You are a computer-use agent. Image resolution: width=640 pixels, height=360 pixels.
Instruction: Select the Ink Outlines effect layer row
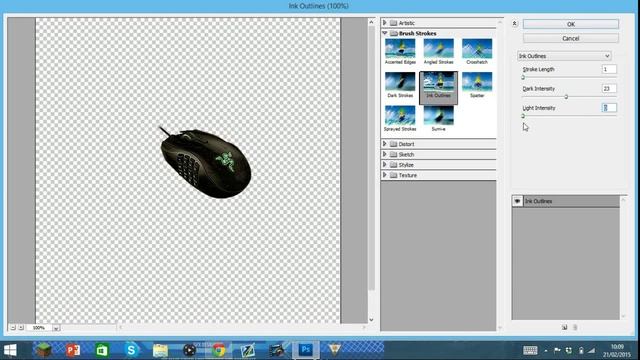point(566,201)
